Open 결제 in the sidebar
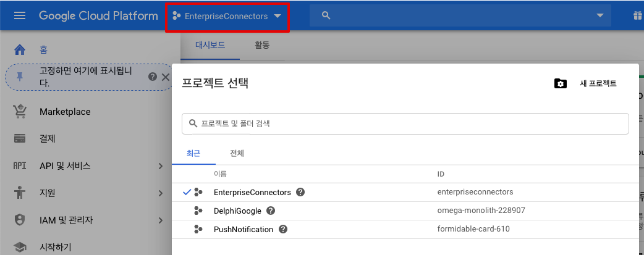Image resolution: width=644 pixels, height=255 pixels. tap(47, 139)
